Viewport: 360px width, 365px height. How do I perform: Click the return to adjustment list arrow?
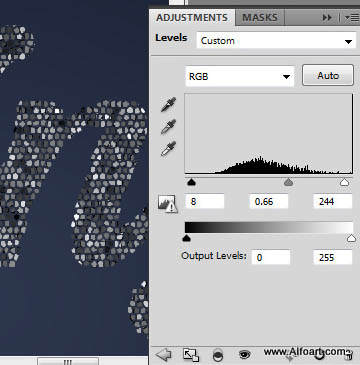click(163, 355)
